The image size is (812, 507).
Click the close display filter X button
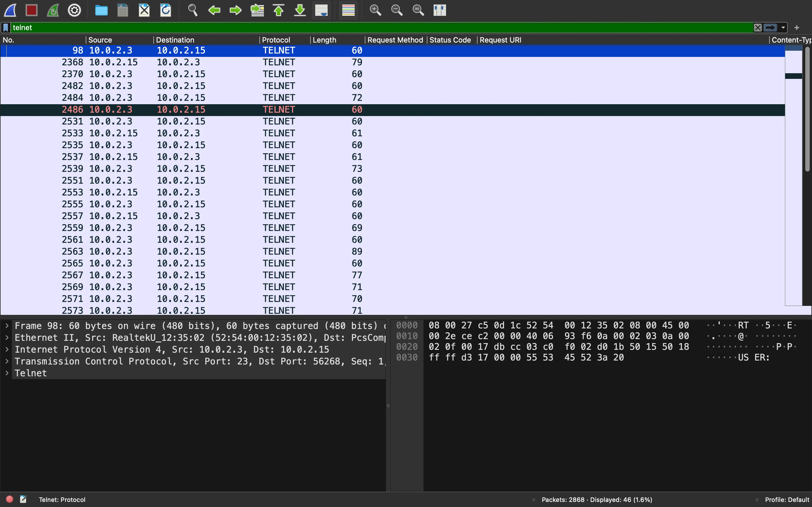[x=758, y=27]
